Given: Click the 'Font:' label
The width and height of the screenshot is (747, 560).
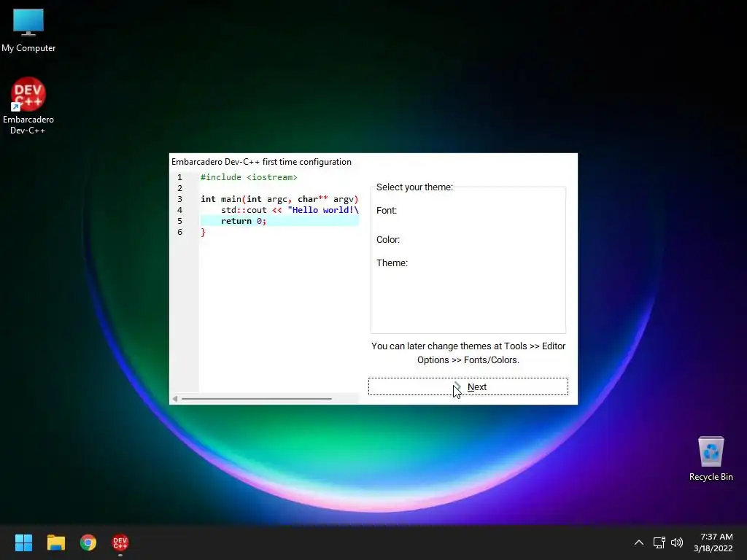Looking at the screenshot, I should [x=387, y=211].
